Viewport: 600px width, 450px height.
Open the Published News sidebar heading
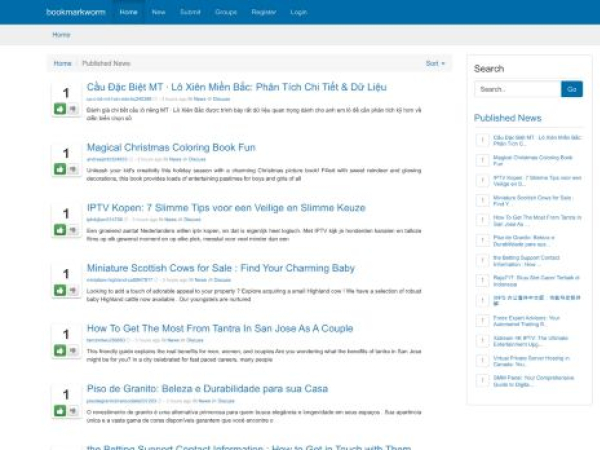pyautogui.click(x=507, y=118)
